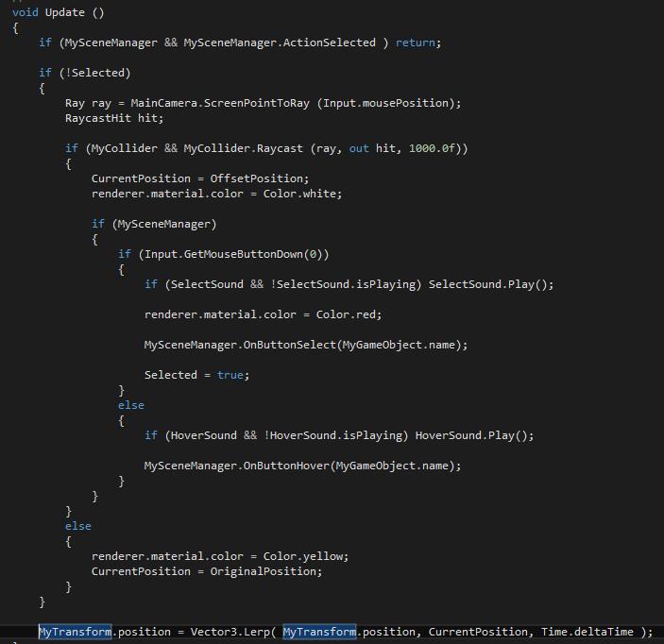Click the inner 'else' after Selected = true block

click(x=131, y=406)
